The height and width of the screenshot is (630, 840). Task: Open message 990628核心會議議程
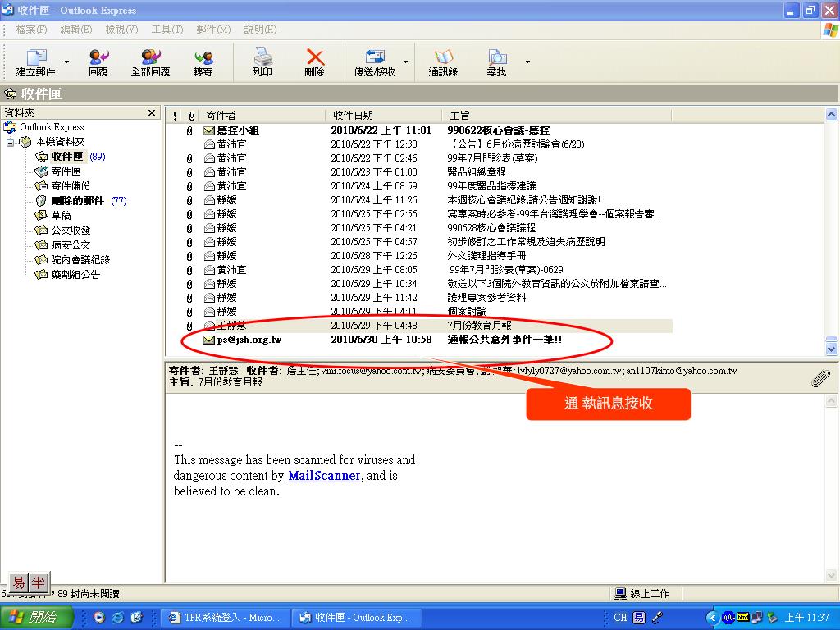pos(491,228)
